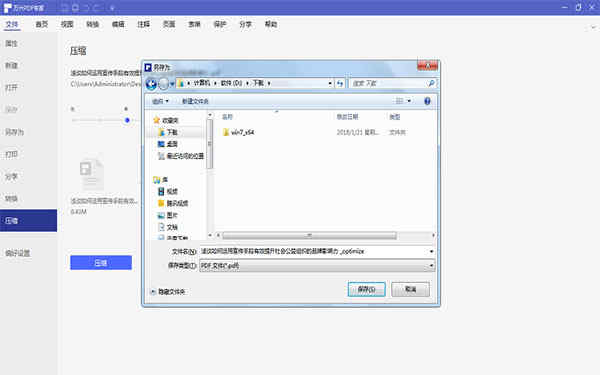Open the 转换 tab in menu bar
The image size is (600, 375).
(x=93, y=24)
